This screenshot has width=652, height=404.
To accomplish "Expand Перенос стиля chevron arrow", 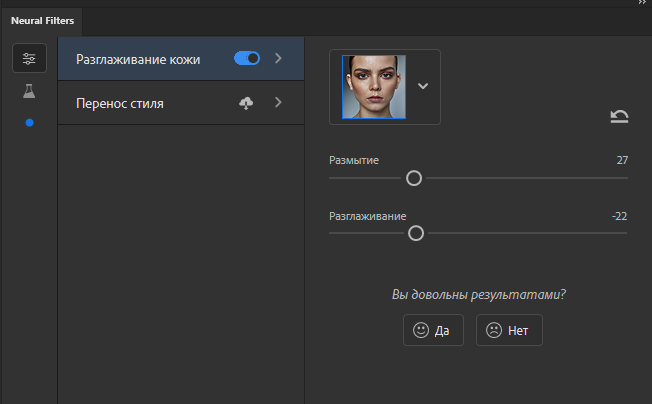I will 278,102.
